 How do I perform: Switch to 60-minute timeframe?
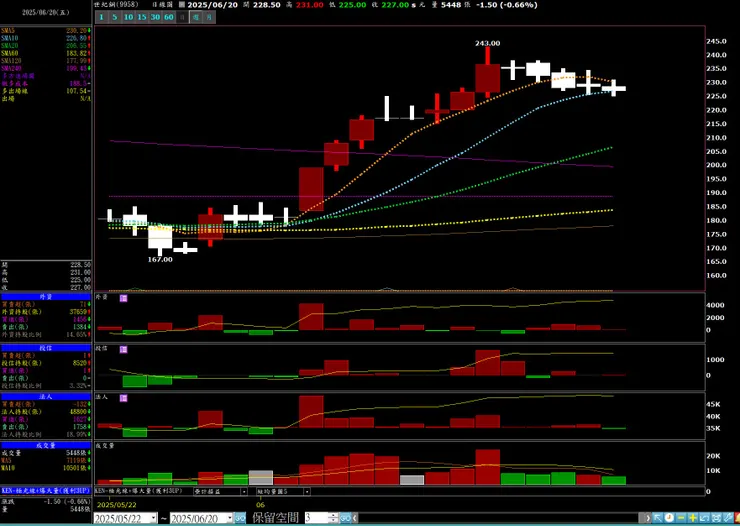click(x=168, y=17)
